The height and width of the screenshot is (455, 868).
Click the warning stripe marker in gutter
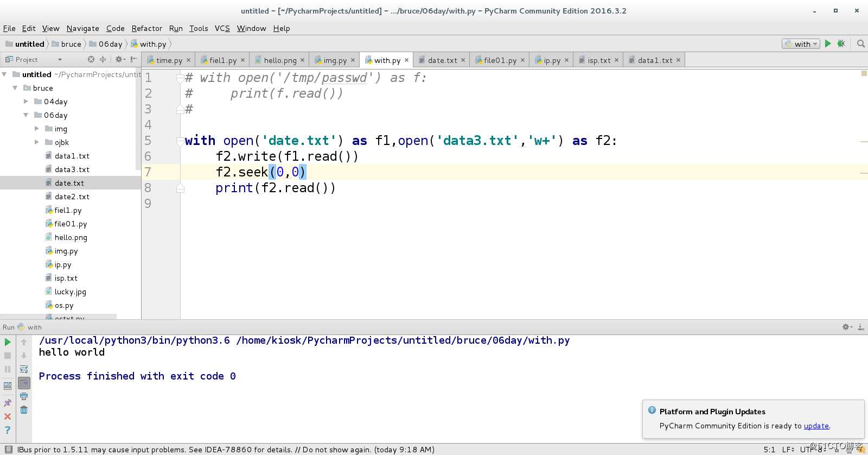(864, 73)
